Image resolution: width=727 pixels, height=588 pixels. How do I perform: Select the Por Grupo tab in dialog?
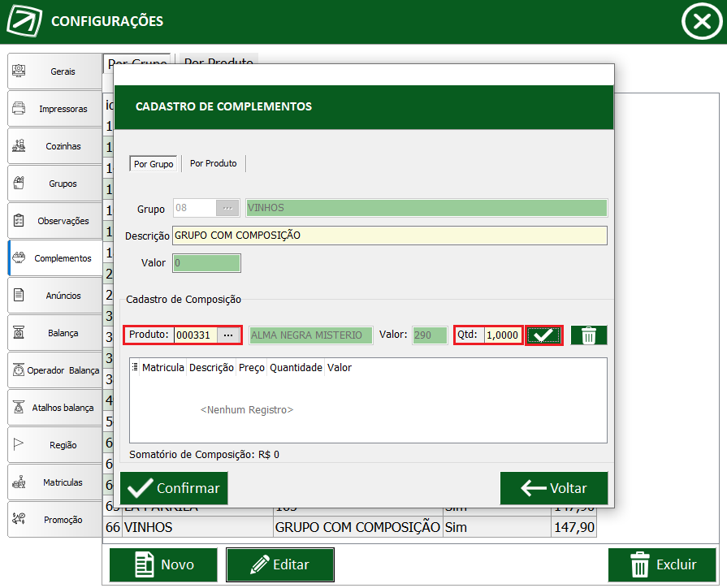[x=154, y=163]
